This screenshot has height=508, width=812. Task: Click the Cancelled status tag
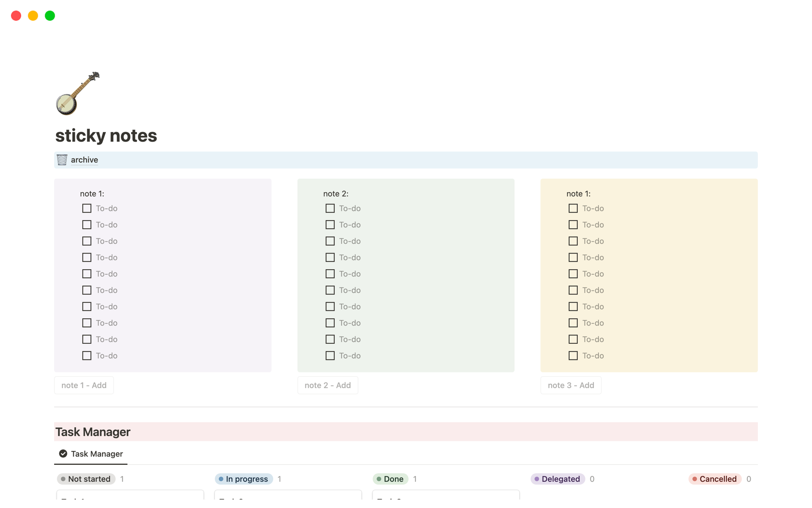[715, 479]
